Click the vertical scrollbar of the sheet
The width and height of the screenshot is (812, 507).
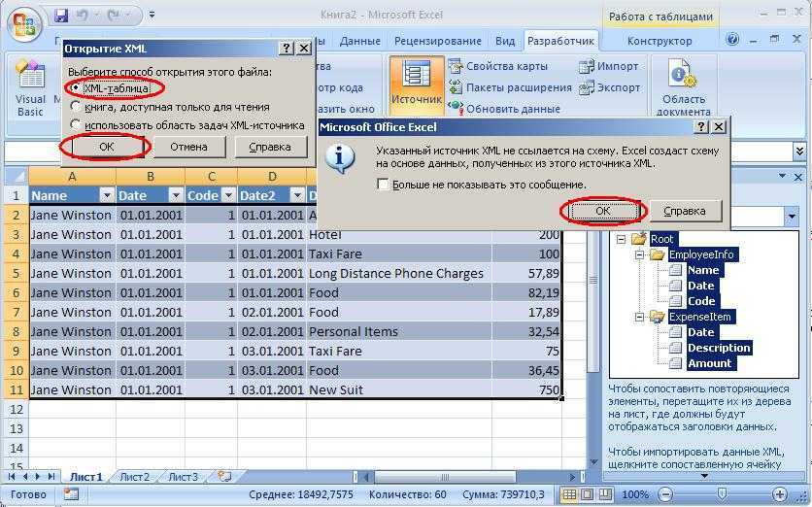(x=592, y=282)
